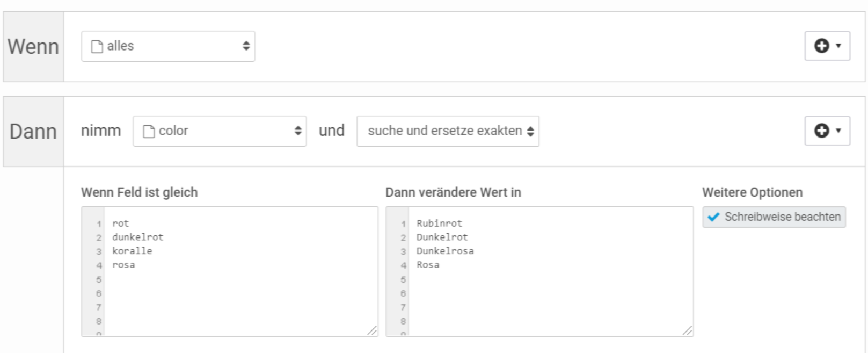Click into the 'Dann verändere Wert in' textarea
The image size is (868, 353).
(539, 272)
